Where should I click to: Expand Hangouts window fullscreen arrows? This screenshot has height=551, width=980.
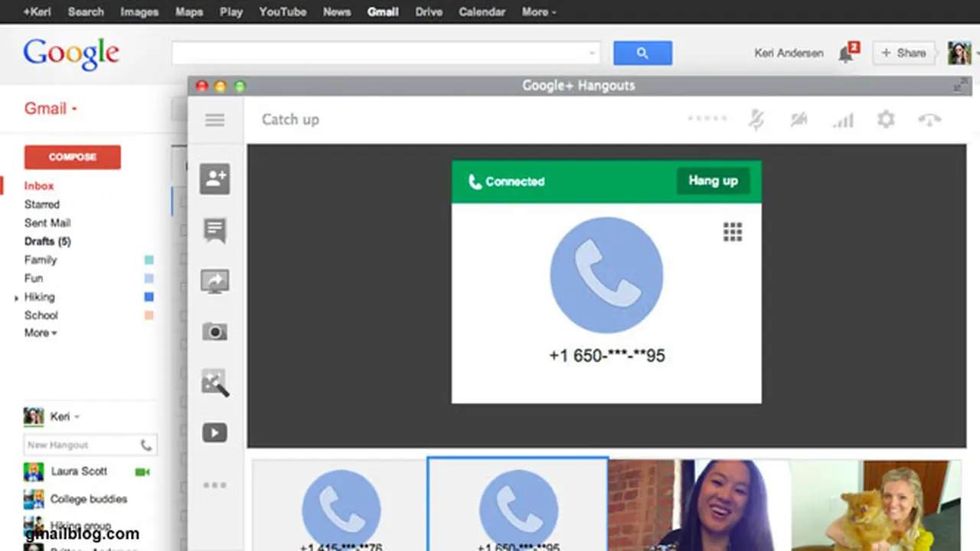(x=960, y=86)
